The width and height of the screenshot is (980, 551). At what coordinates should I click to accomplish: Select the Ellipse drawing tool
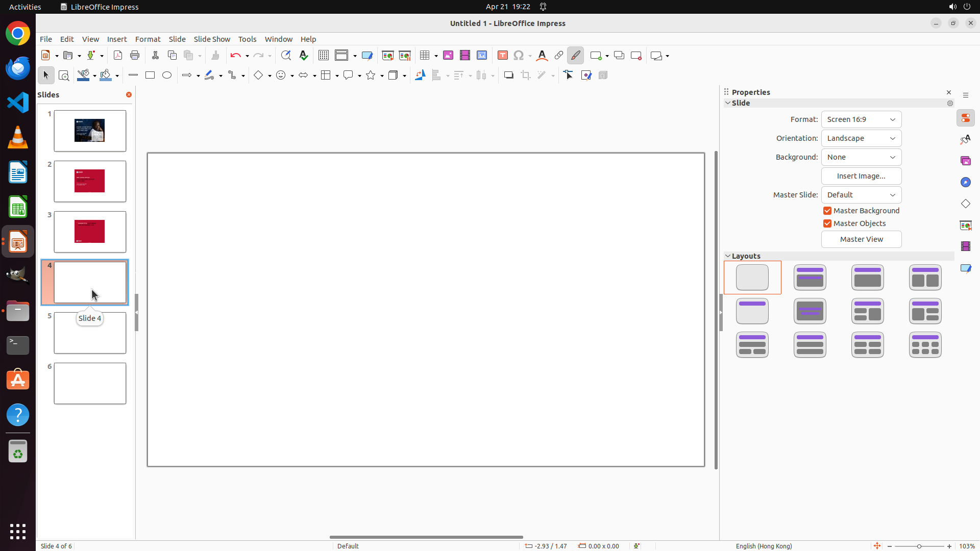pos(167,76)
